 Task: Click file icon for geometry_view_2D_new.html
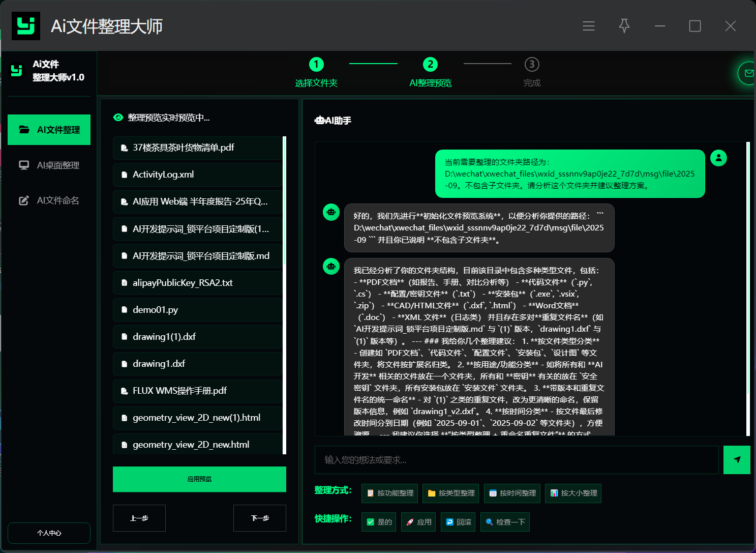coord(124,445)
